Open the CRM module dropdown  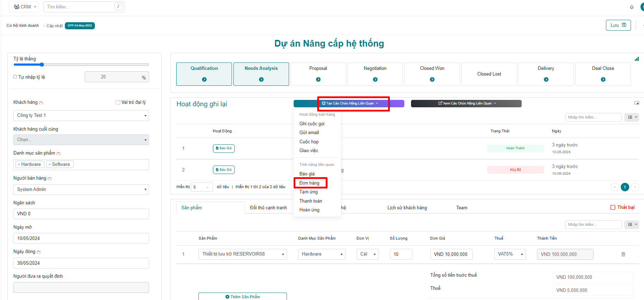pyautogui.click(x=24, y=7)
